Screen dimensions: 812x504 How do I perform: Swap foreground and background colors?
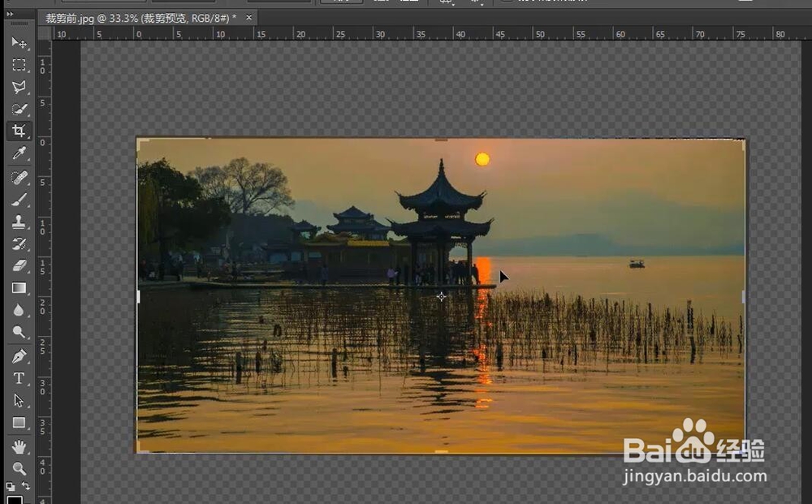point(25,486)
